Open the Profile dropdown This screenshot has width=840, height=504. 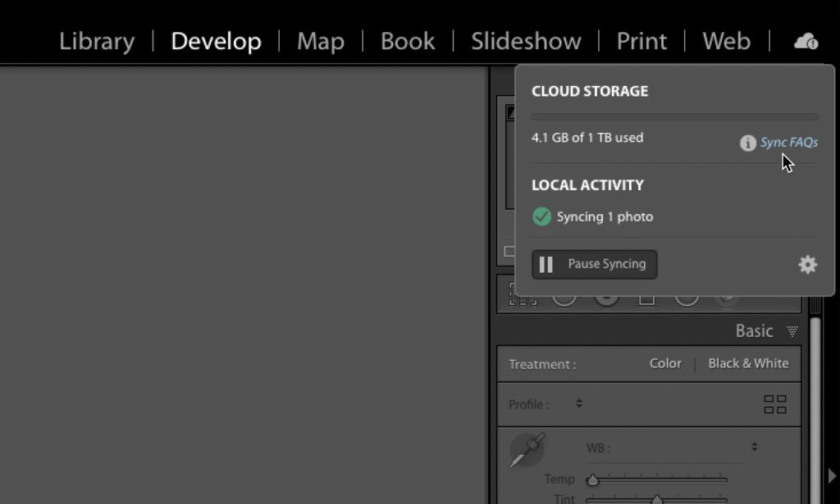(579, 403)
